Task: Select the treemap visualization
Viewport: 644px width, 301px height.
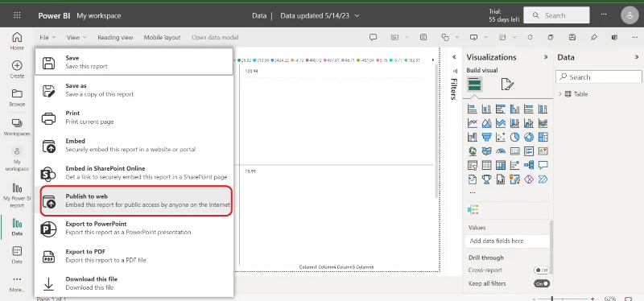Action: pos(543,137)
